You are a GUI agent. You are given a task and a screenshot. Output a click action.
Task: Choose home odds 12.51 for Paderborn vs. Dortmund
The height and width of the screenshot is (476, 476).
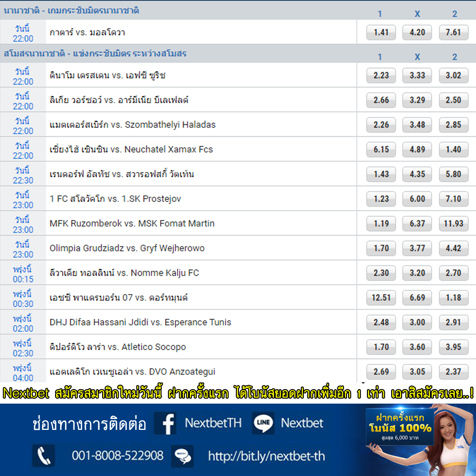click(x=381, y=297)
